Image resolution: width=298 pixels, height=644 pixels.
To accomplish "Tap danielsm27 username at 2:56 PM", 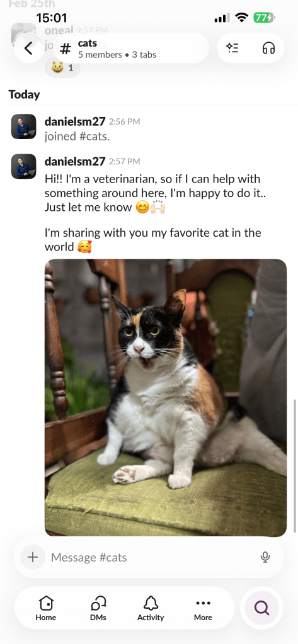I will 75,121.
